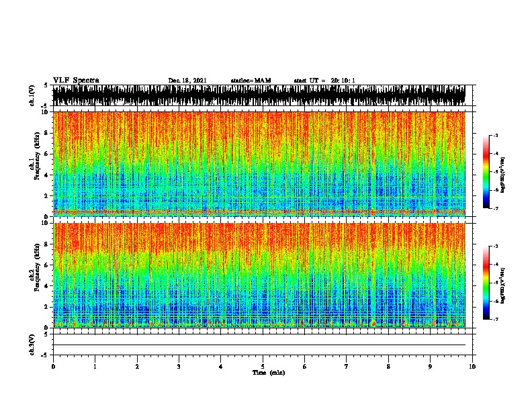Click time axis tick label "10"

pyautogui.click(x=472, y=367)
